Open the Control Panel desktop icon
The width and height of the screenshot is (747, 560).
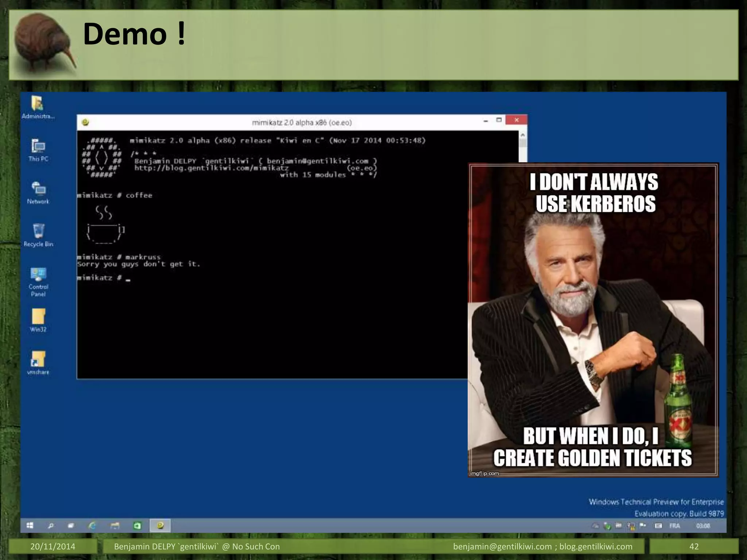[x=38, y=282]
